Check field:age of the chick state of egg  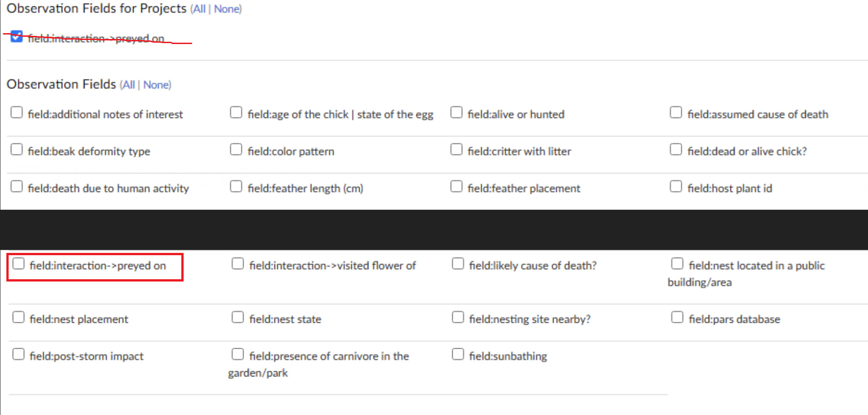pos(236,112)
